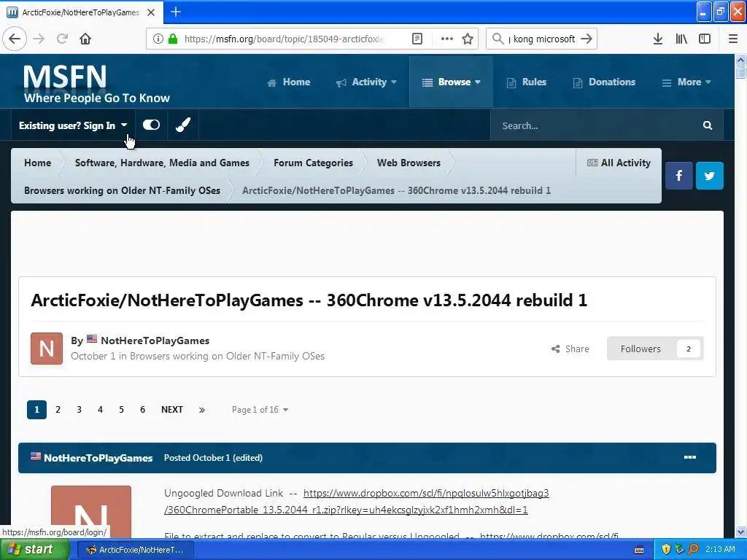Click current page 1 button
This screenshot has height=560, width=747.
(x=36, y=410)
